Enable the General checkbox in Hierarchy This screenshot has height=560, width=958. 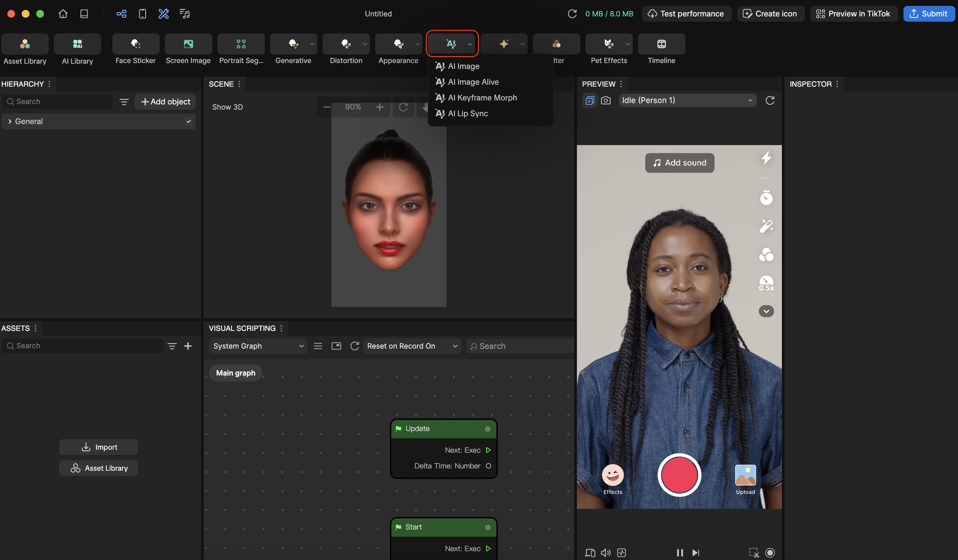point(188,121)
